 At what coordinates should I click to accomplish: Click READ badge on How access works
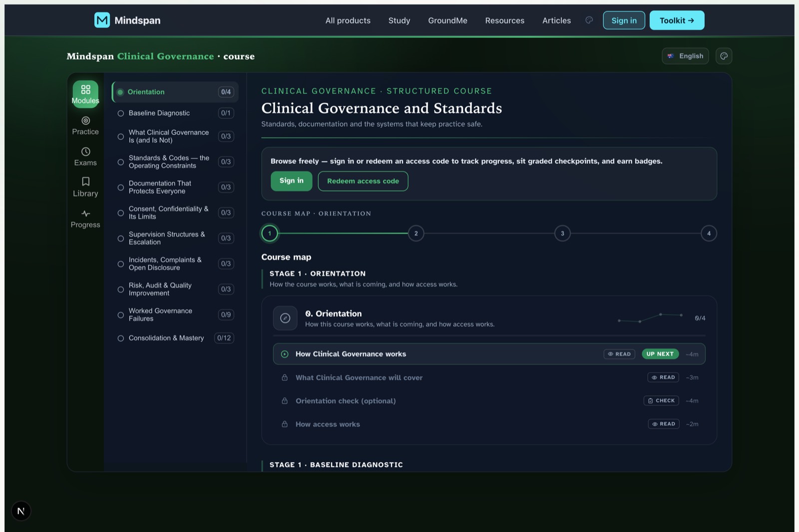click(664, 424)
